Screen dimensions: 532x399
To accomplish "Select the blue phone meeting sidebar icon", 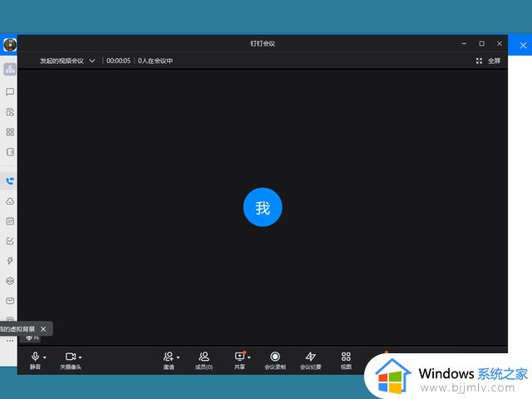I will pos(10,181).
